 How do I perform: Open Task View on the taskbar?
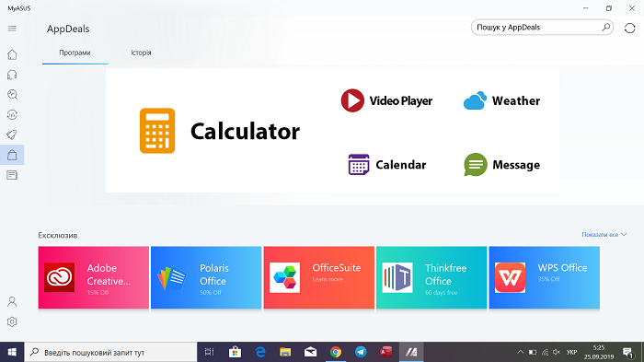[x=210, y=352]
